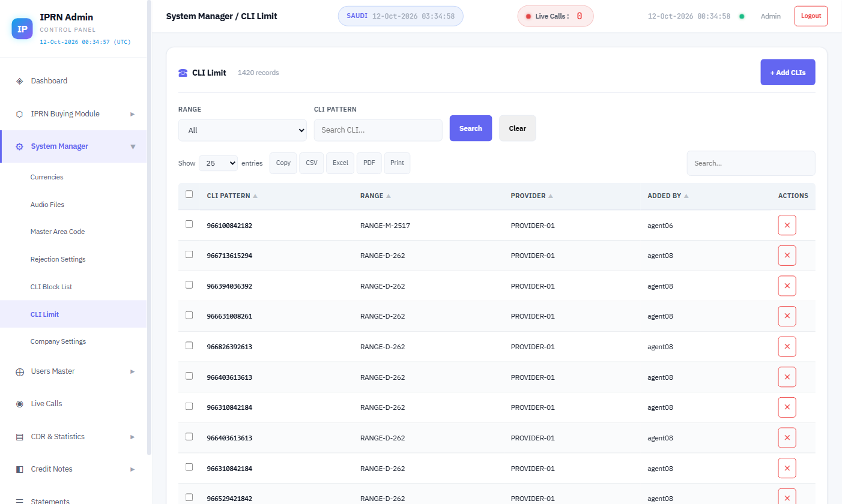
Task: Delete the CLI entry 966826392613
Action: point(787,347)
